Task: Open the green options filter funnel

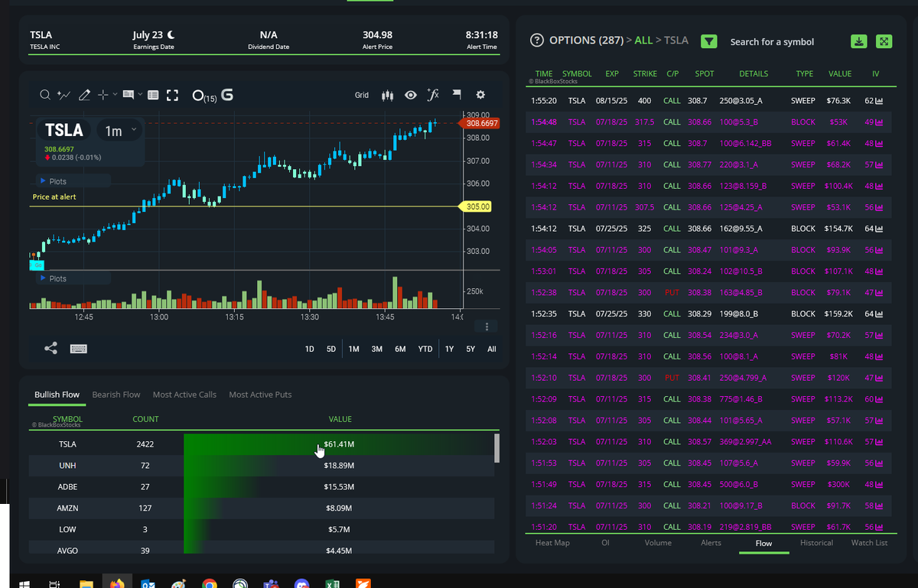Action: pos(709,41)
